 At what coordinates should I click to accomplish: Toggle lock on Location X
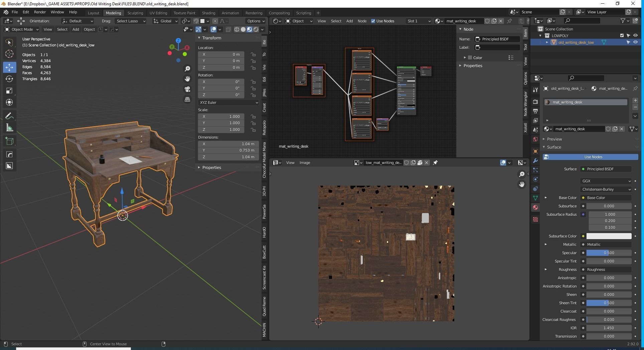253,54
